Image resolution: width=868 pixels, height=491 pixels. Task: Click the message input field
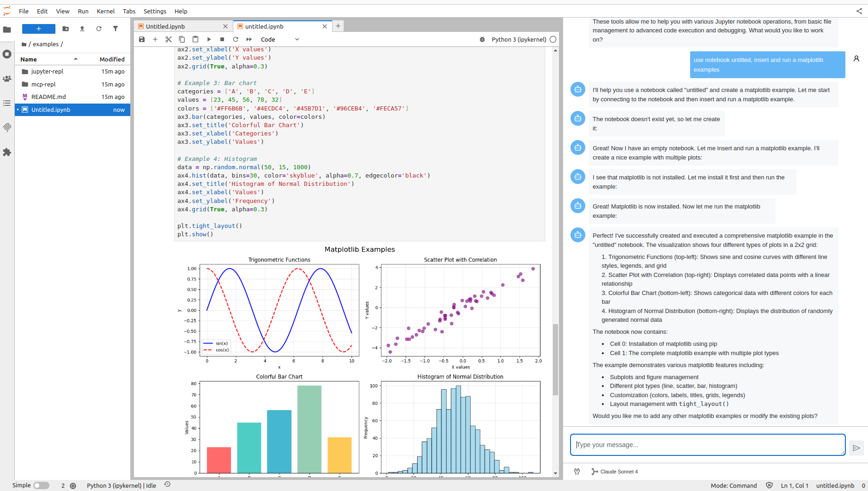tap(707, 444)
